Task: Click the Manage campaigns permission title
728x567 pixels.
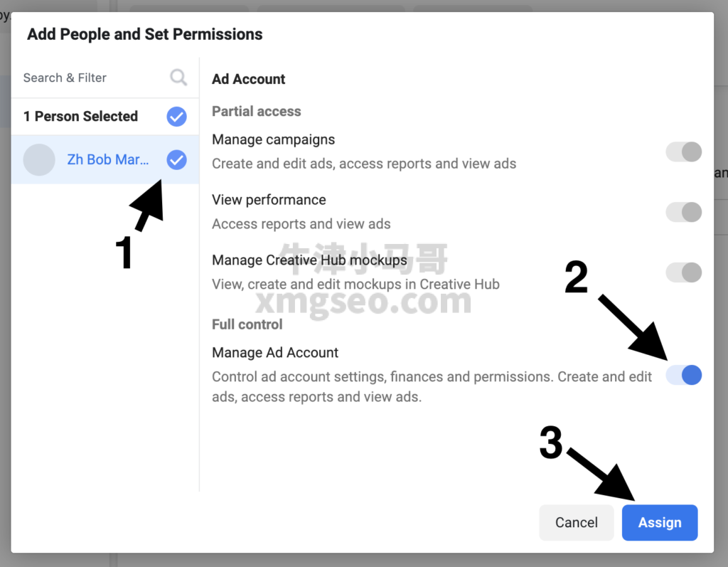Action: coord(273,139)
